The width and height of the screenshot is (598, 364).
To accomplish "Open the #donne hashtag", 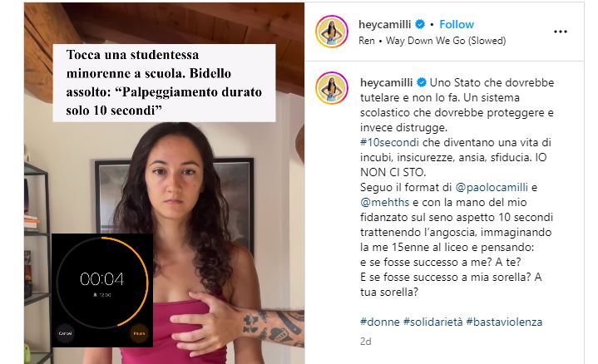I will coord(380,322).
